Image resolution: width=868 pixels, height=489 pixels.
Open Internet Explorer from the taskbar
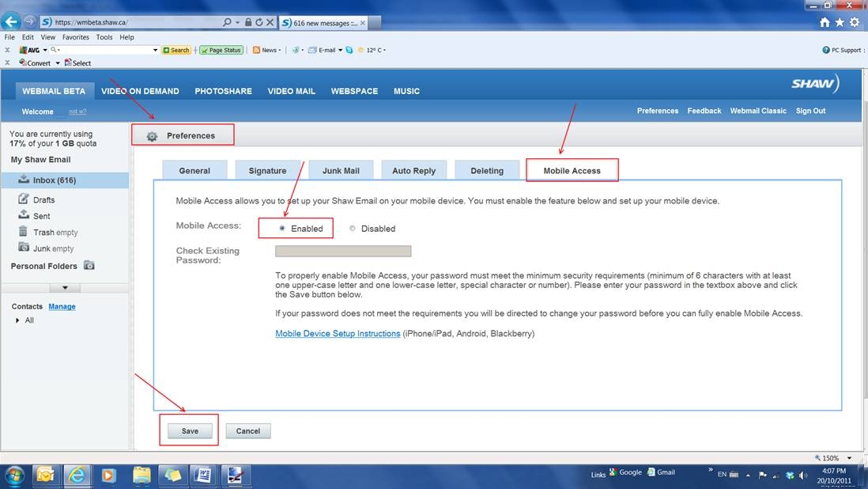coord(77,476)
